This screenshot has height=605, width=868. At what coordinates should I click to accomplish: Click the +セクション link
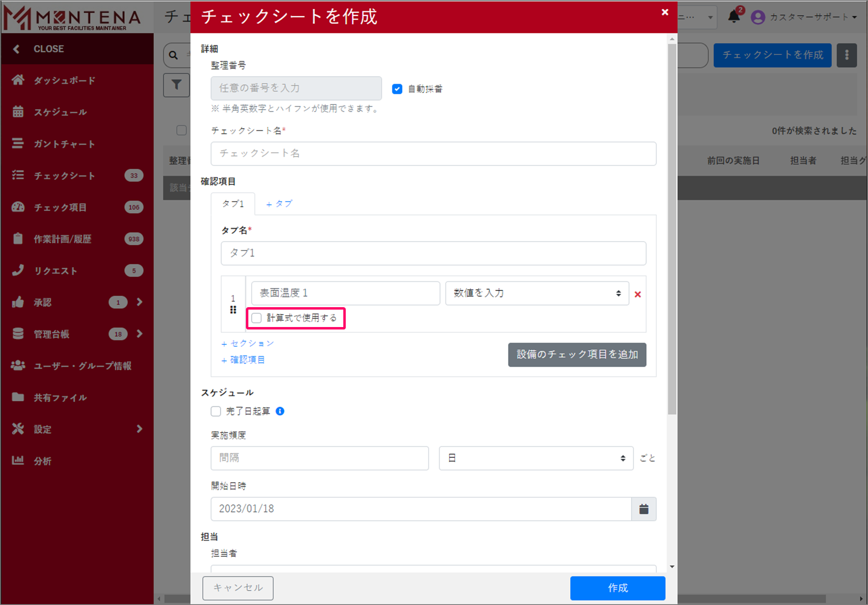[x=248, y=343]
